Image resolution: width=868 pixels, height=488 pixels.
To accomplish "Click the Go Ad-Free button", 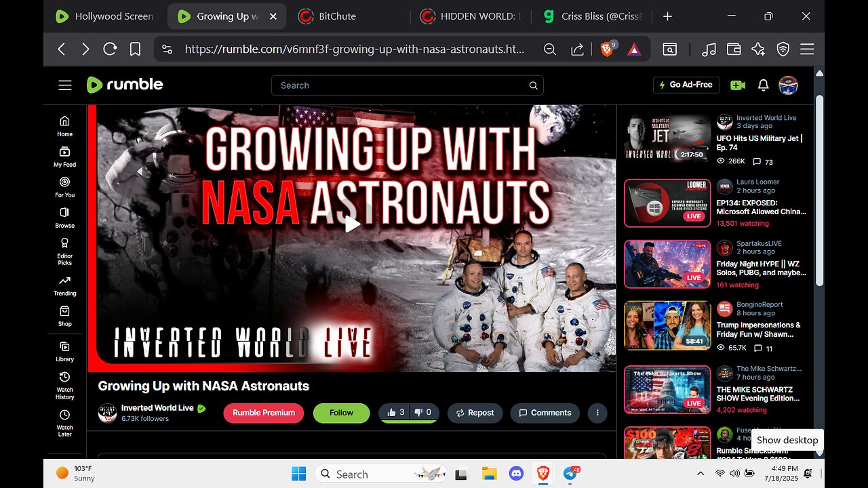I will pyautogui.click(x=686, y=85).
